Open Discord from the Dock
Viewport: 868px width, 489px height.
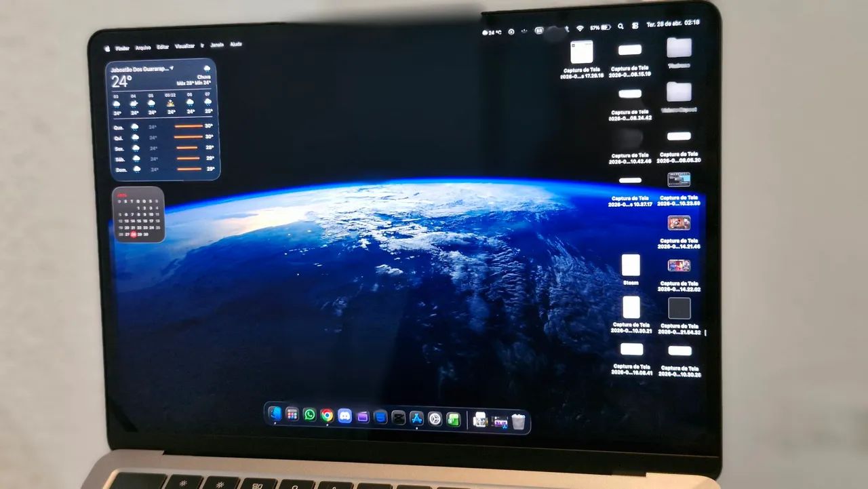click(x=345, y=416)
